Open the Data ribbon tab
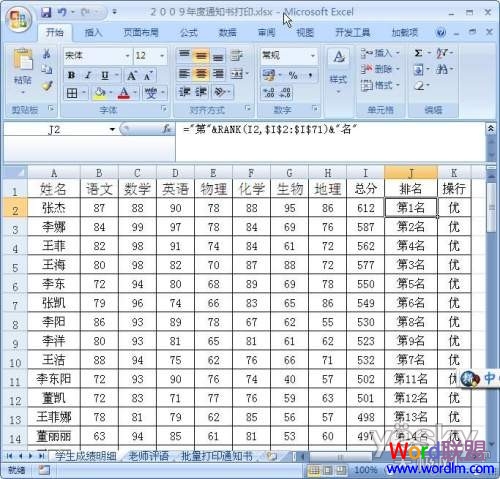 click(x=227, y=33)
